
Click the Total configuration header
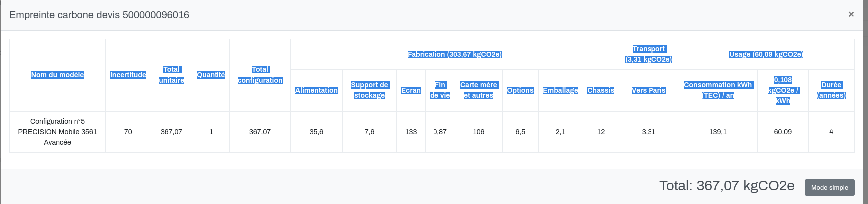[260, 75]
